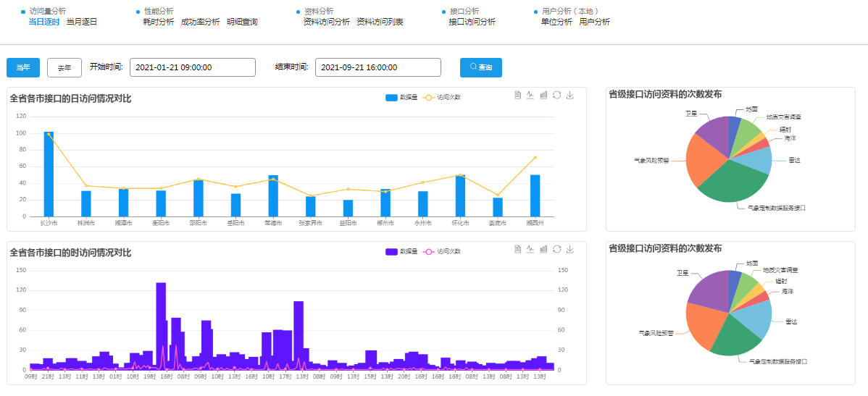This screenshot has height=396, width=868.
Task: Click purple 数据量 legend swatch in hourly chart
Action: coord(391,251)
